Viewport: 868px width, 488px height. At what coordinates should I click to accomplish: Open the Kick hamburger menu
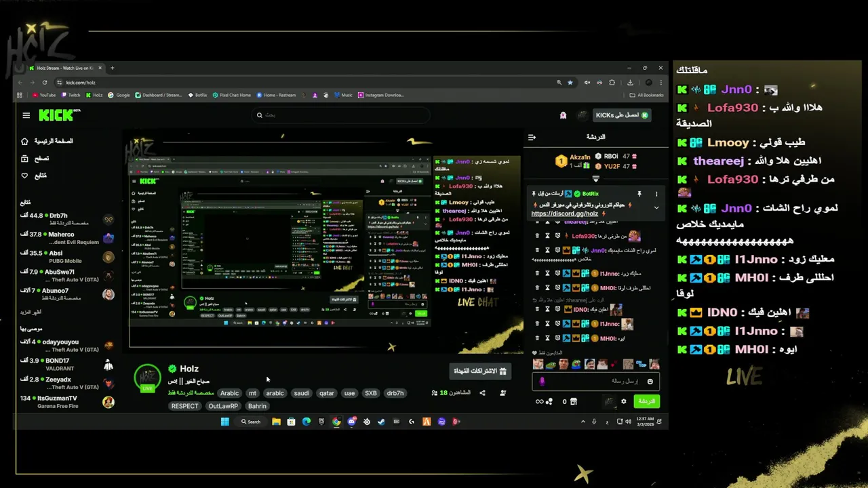coord(26,115)
